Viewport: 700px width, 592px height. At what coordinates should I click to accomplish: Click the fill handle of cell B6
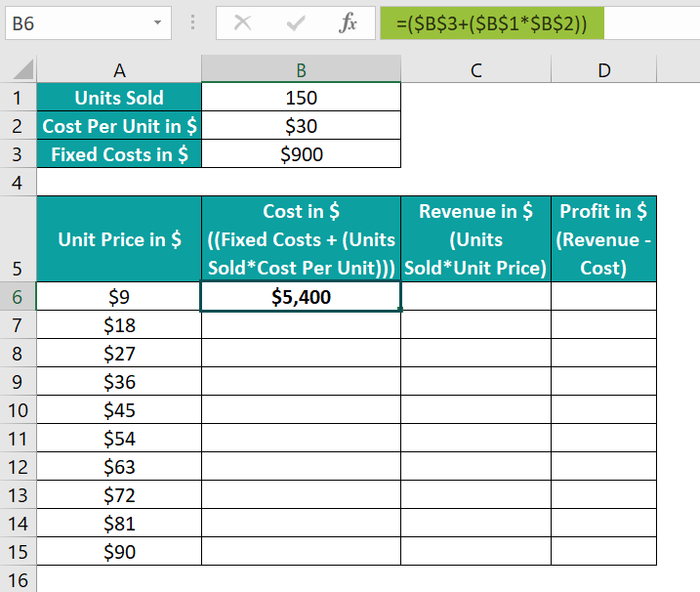coord(401,310)
